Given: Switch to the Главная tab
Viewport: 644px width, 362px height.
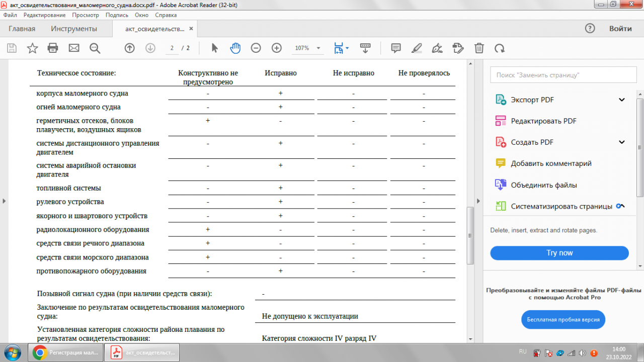Looking at the screenshot, I should click(22, 29).
